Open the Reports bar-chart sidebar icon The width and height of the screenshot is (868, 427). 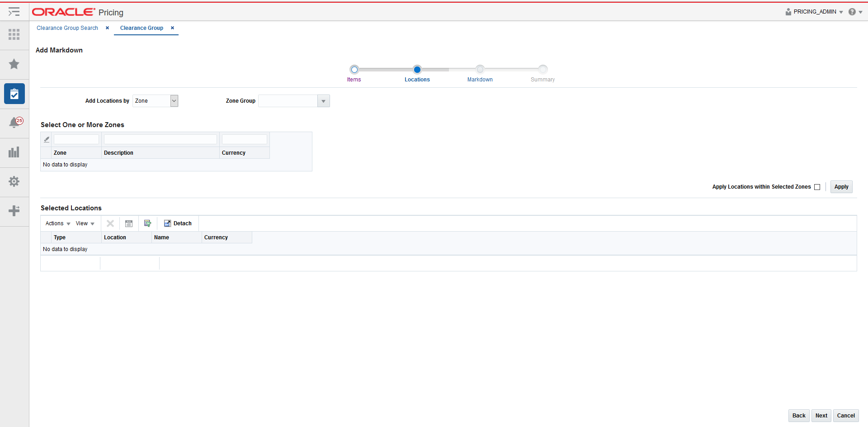(x=14, y=152)
